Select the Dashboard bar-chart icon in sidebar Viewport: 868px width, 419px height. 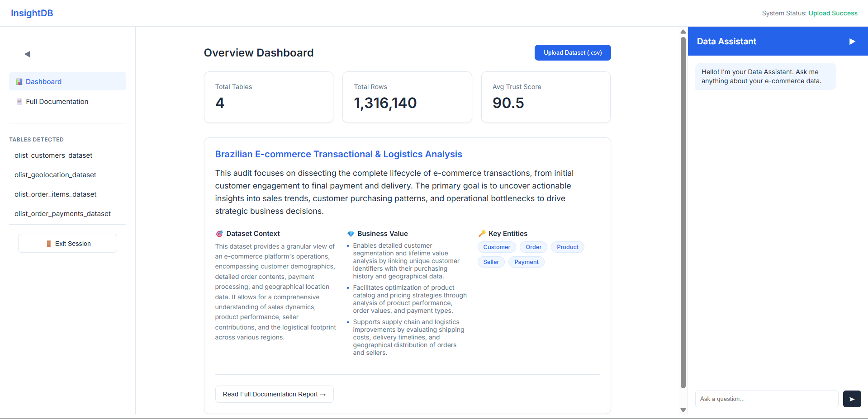[x=19, y=81]
